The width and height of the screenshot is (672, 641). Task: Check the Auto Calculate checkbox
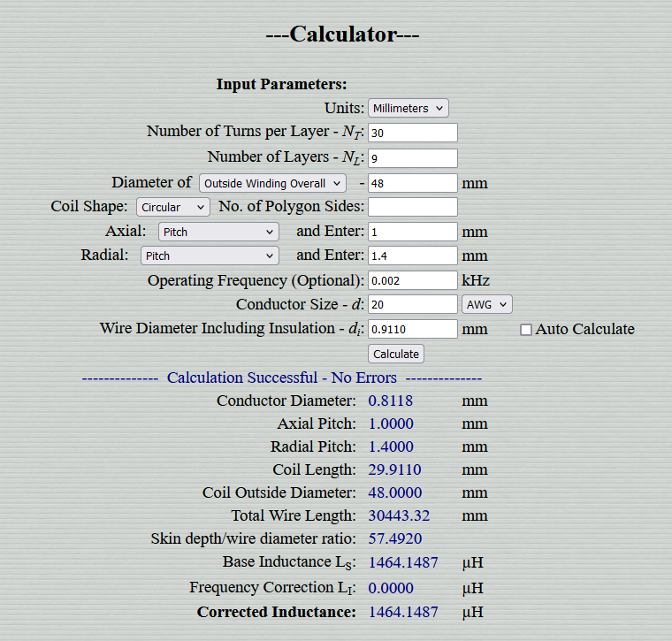click(x=526, y=330)
